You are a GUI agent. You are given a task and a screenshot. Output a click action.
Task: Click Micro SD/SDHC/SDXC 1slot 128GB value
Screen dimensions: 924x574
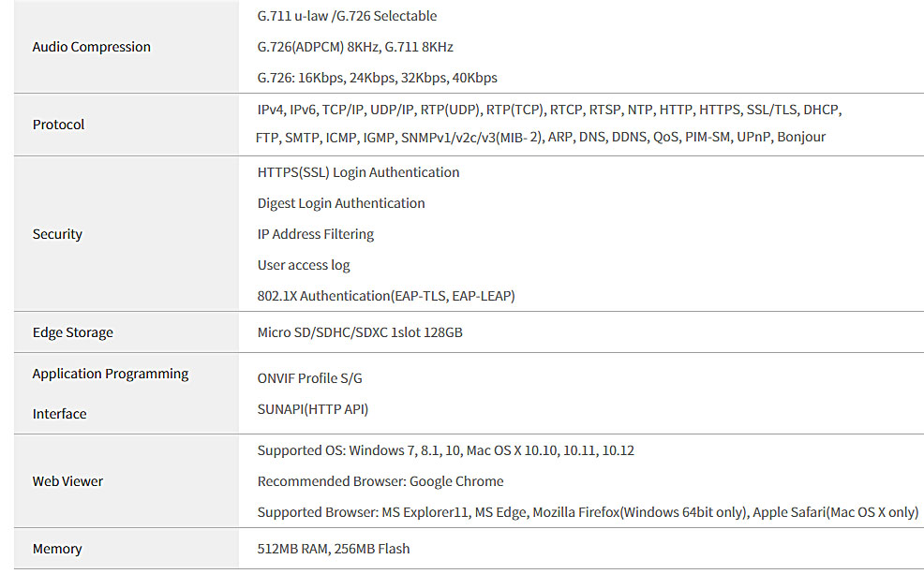tap(360, 332)
